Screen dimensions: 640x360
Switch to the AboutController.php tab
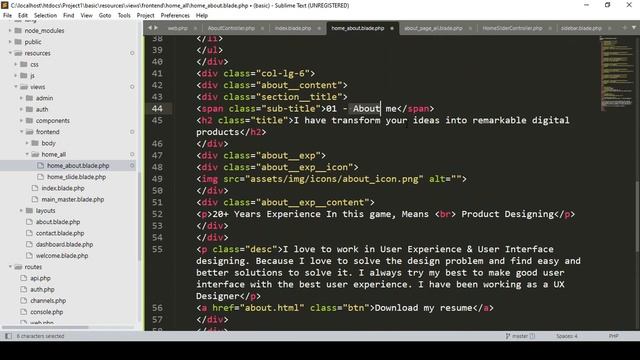click(x=231, y=28)
